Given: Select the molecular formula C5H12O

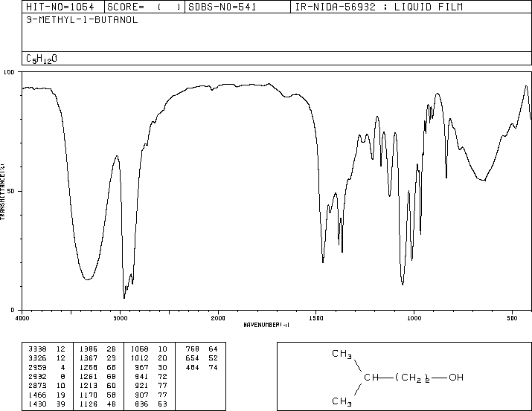Looking at the screenshot, I should [42, 58].
